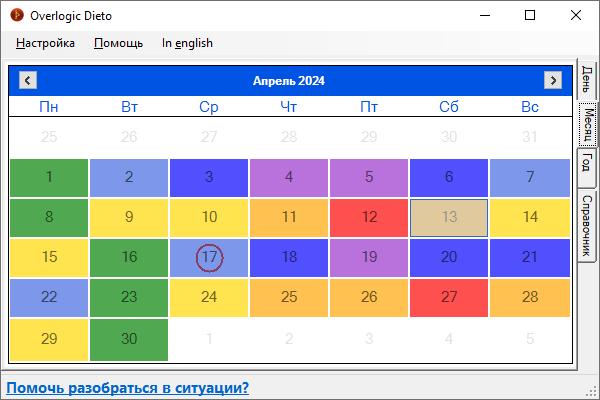Select yellow day 29
This screenshot has height=400, width=600.
coord(49,340)
